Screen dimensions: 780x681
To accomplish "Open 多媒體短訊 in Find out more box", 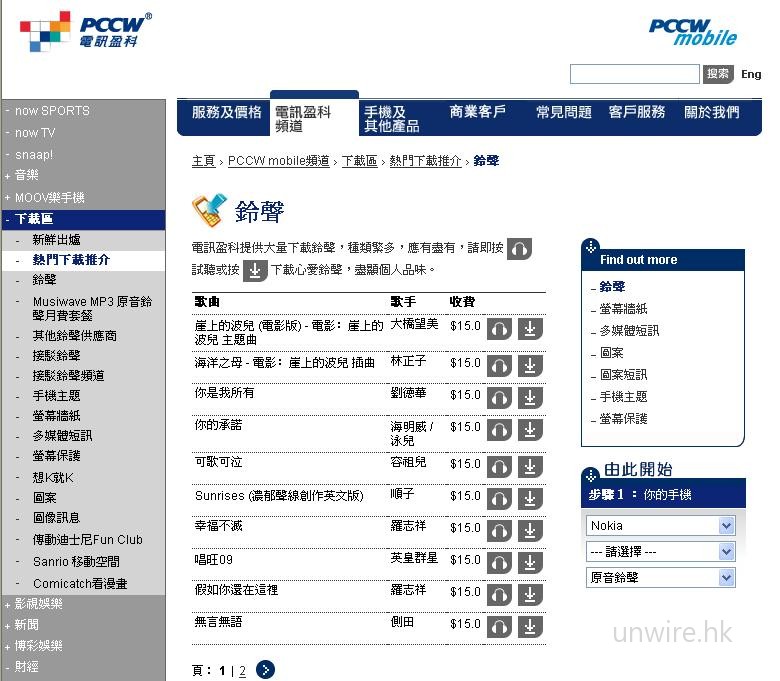I will click(x=629, y=331).
